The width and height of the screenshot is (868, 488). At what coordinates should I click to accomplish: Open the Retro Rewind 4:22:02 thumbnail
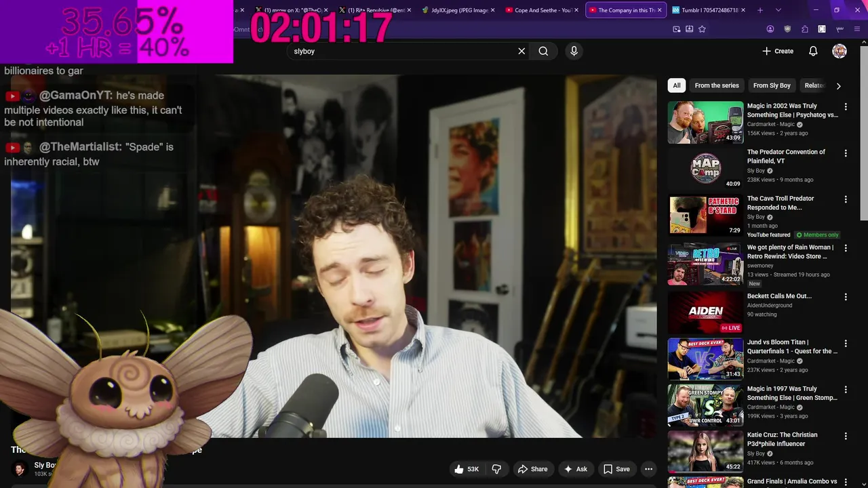tap(705, 264)
